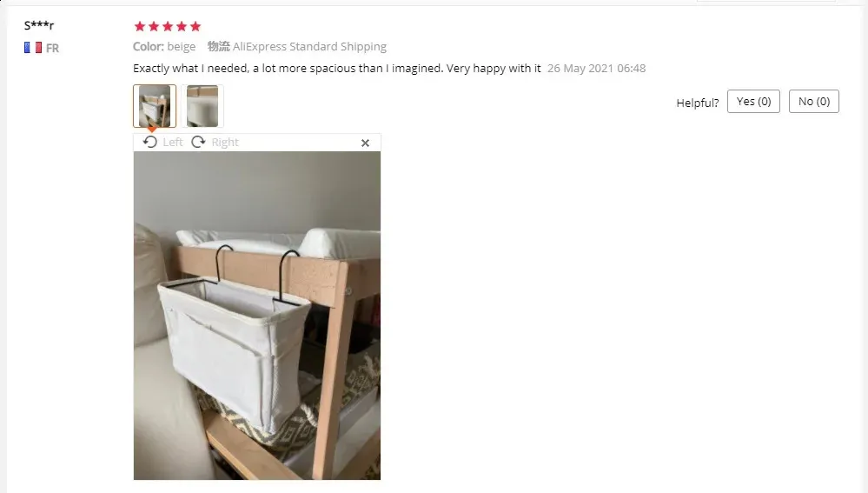
Task: Click the enlarged bedside organizer photo
Action: tap(257, 316)
